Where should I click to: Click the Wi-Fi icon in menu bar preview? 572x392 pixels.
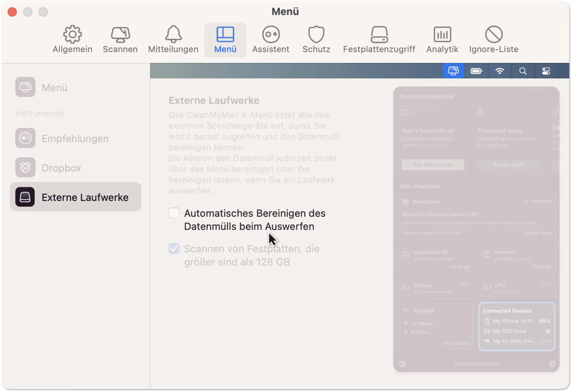[500, 71]
